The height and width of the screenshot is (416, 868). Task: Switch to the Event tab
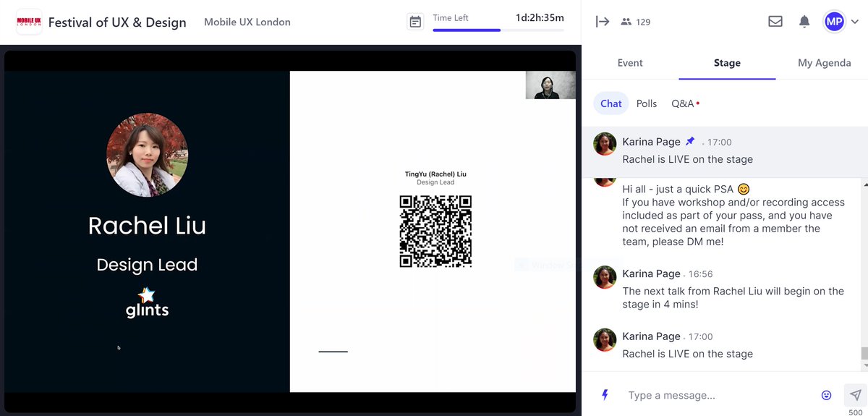pyautogui.click(x=630, y=63)
